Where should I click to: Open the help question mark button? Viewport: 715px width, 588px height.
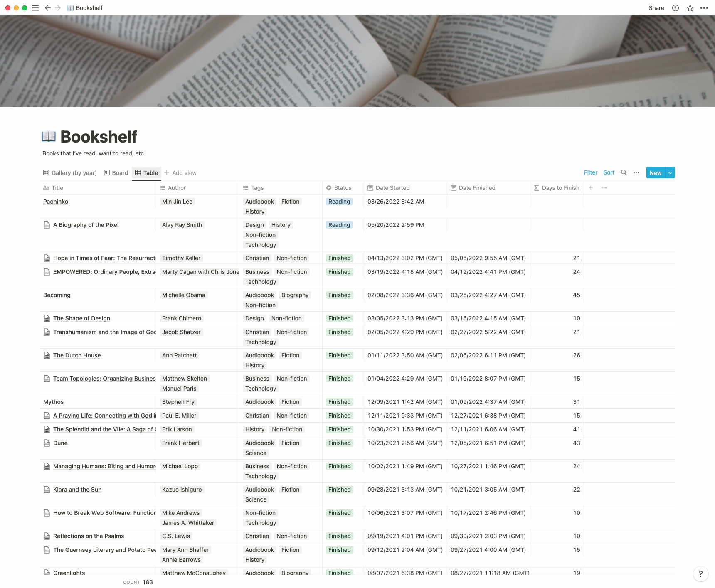coord(700,574)
